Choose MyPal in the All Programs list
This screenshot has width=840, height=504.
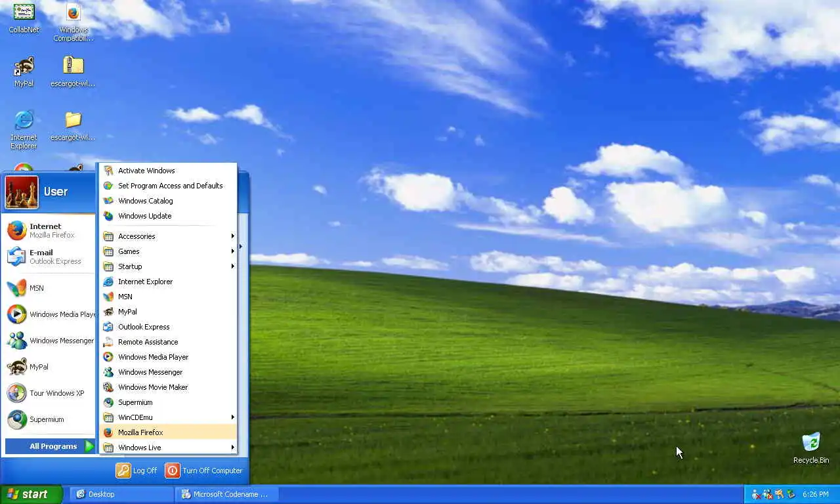pyautogui.click(x=168, y=312)
